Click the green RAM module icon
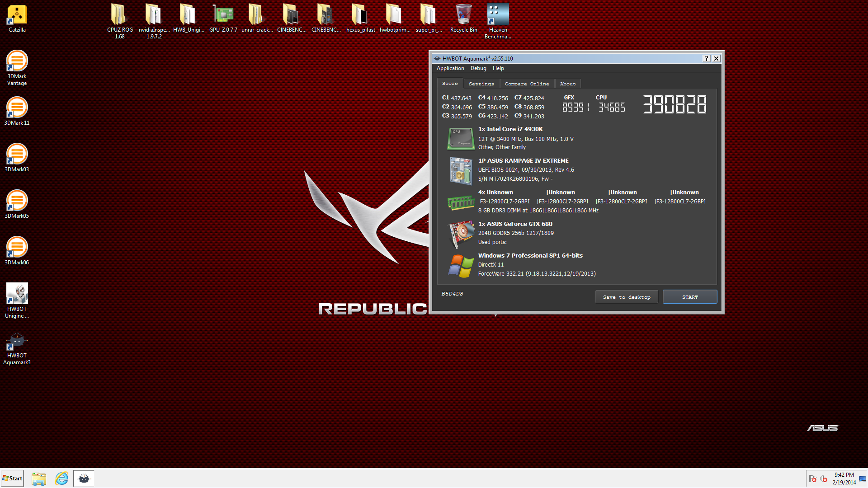 tap(461, 203)
